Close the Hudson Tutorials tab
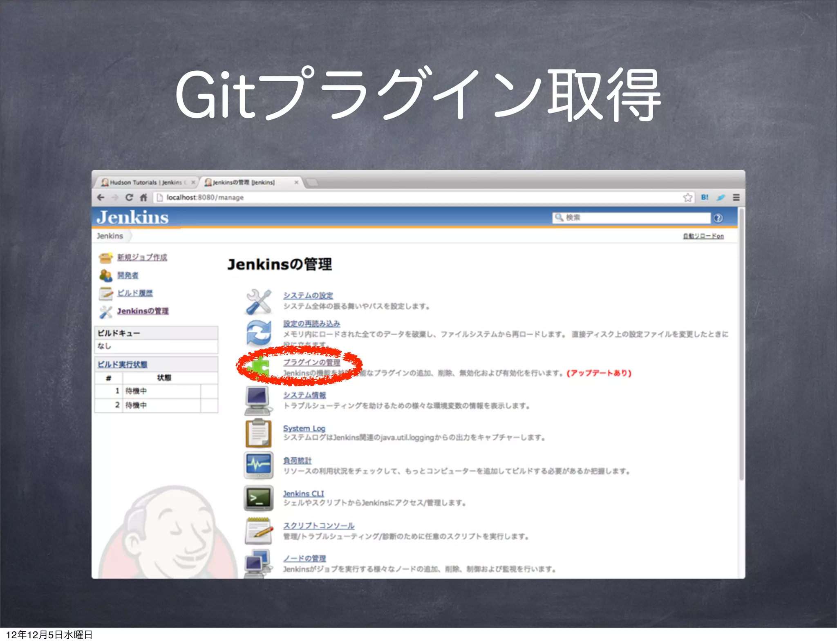 pyautogui.click(x=193, y=182)
